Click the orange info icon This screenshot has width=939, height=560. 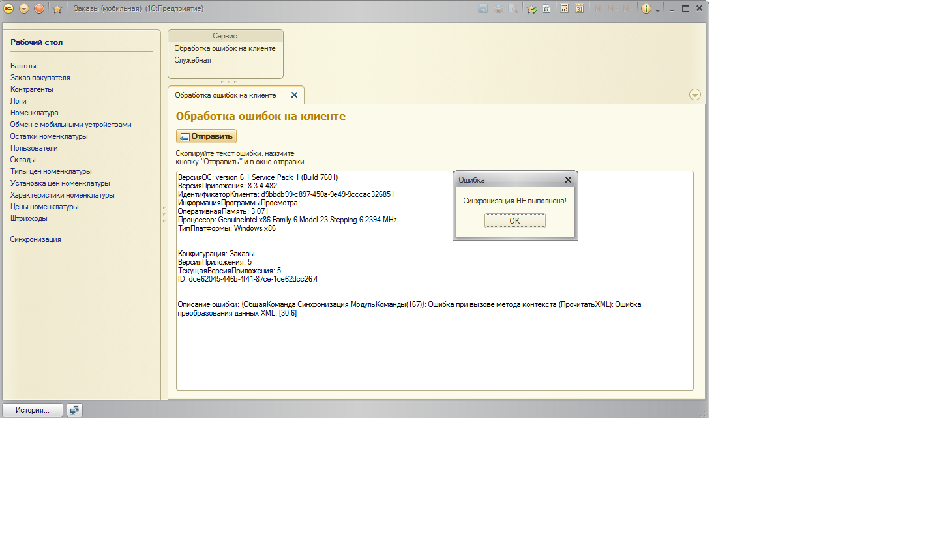click(646, 8)
